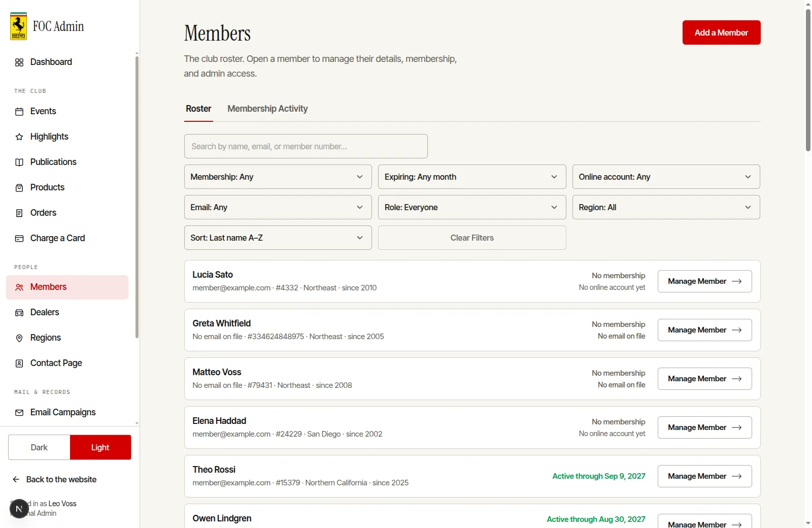Change the Sort: Last name A–Z dropdown
The height and width of the screenshot is (528, 812).
pos(278,238)
